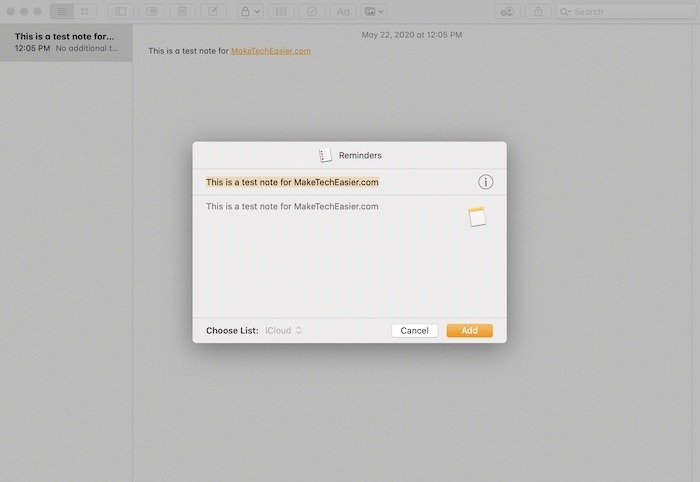The image size is (700, 482).
Task: Click the Notes app icon in dialog
Action: click(477, 216)
